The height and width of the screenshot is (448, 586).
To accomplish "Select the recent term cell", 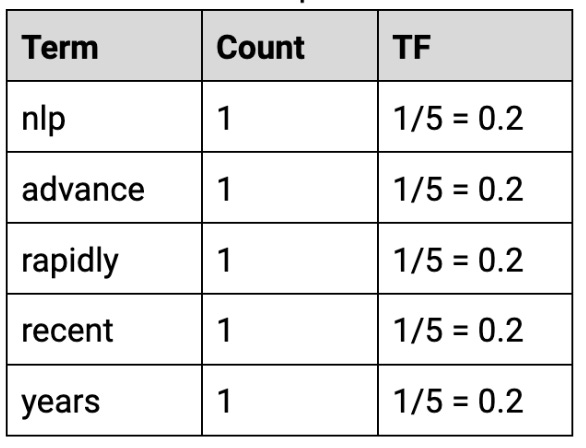I will click(x=104, y=330).
